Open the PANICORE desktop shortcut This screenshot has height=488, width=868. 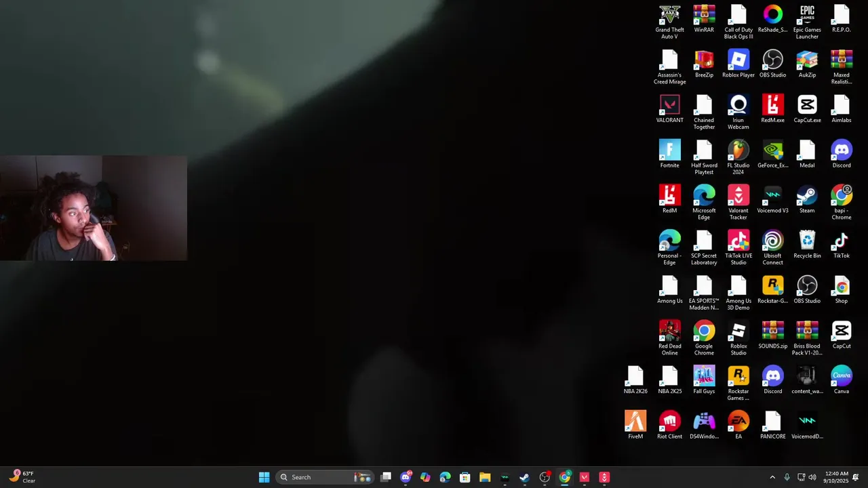772,426
